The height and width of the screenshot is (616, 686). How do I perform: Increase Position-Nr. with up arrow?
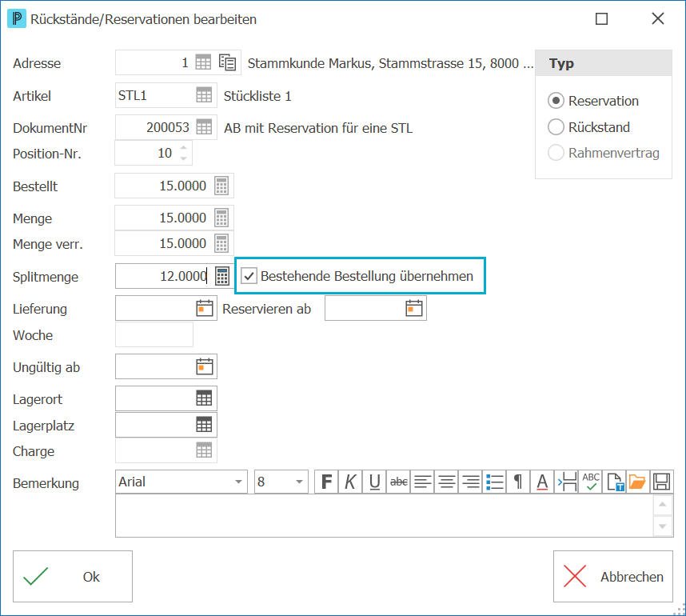[x=184, y=148]
